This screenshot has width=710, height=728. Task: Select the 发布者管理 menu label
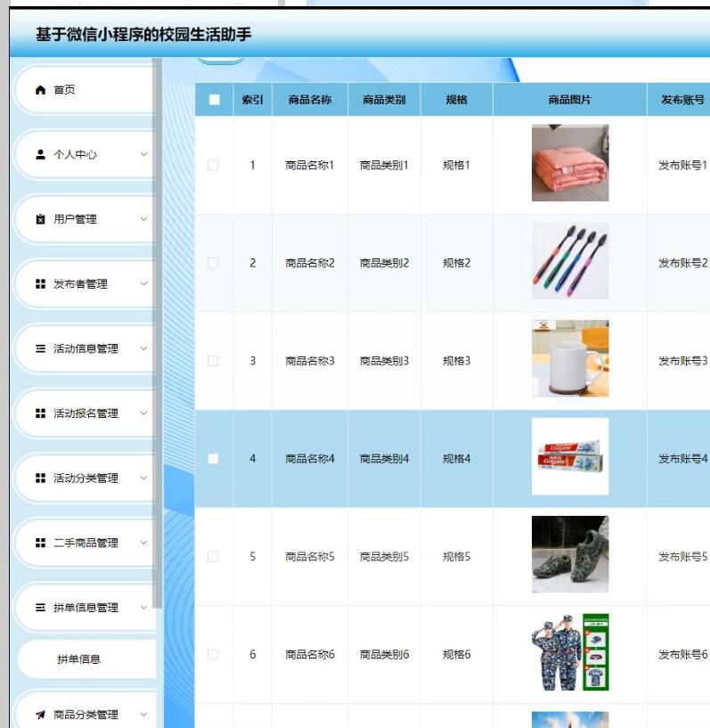point(80,283)
